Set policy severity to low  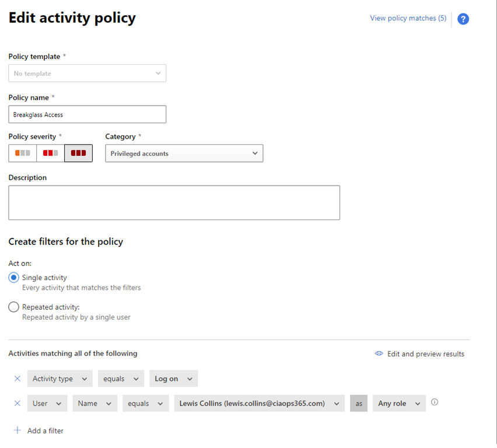tap(23, 153)
